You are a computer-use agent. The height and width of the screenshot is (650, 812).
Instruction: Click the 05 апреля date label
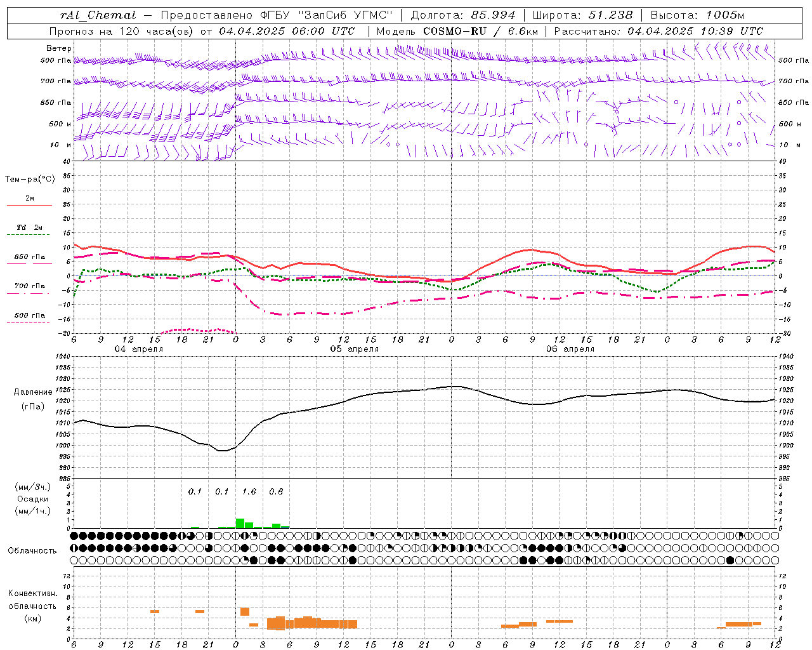pos(354,349)
